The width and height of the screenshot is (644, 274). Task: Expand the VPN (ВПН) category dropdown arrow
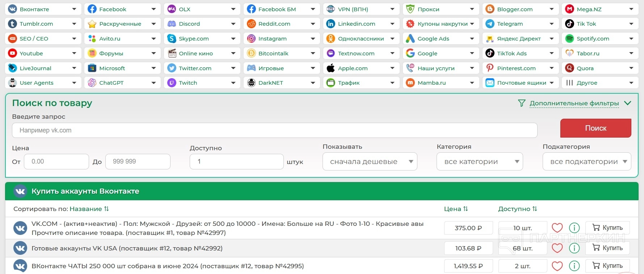392,9
